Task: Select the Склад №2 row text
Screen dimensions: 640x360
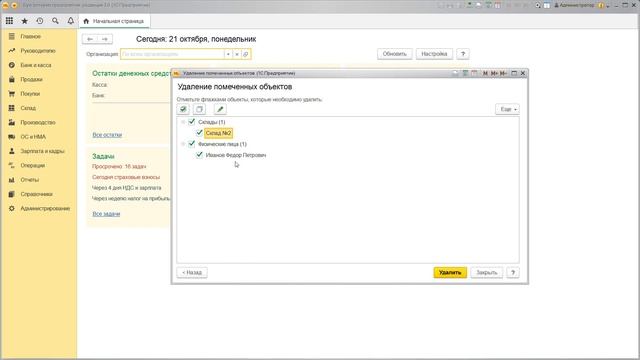Action: point(218,133)
